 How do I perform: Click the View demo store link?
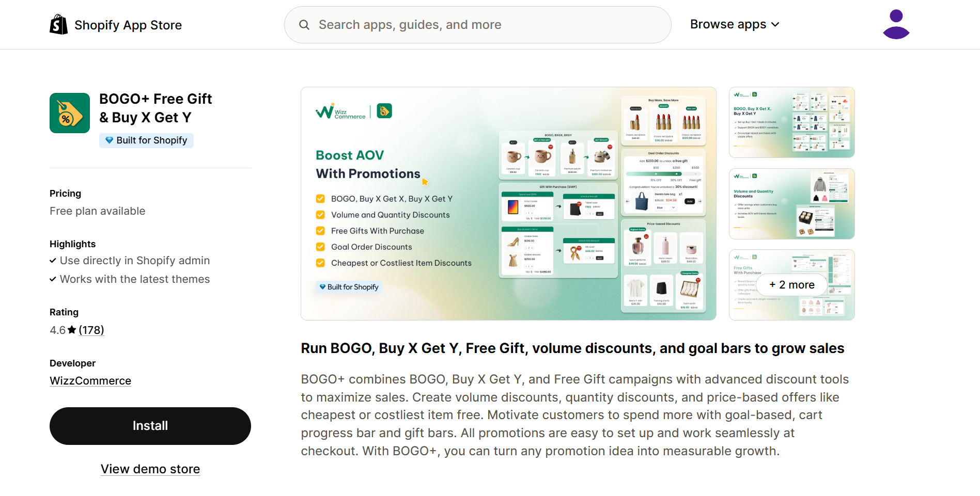[150, 469]
